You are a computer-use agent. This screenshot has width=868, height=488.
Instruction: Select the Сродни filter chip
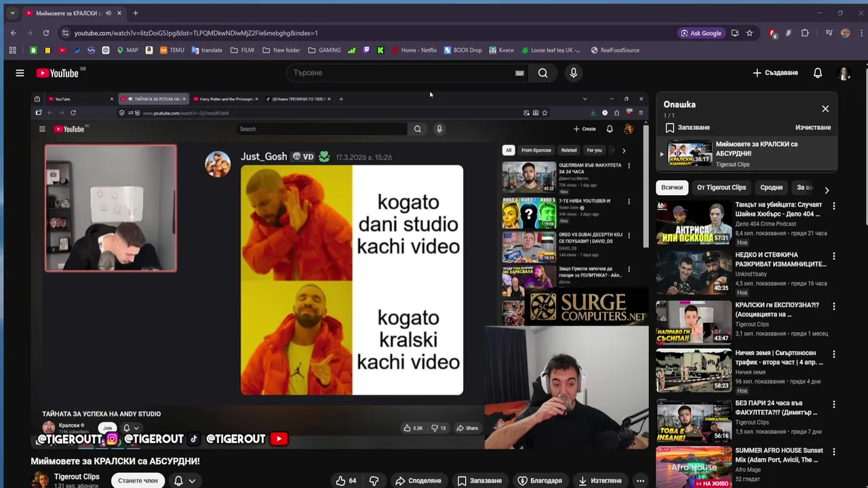pyautogui.click(x=771, y=188)
